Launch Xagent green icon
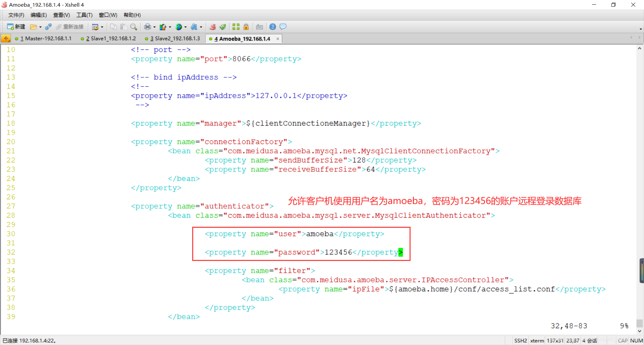Image resolution: width=644 pixels, height=345 pixels. pos(223,27)
